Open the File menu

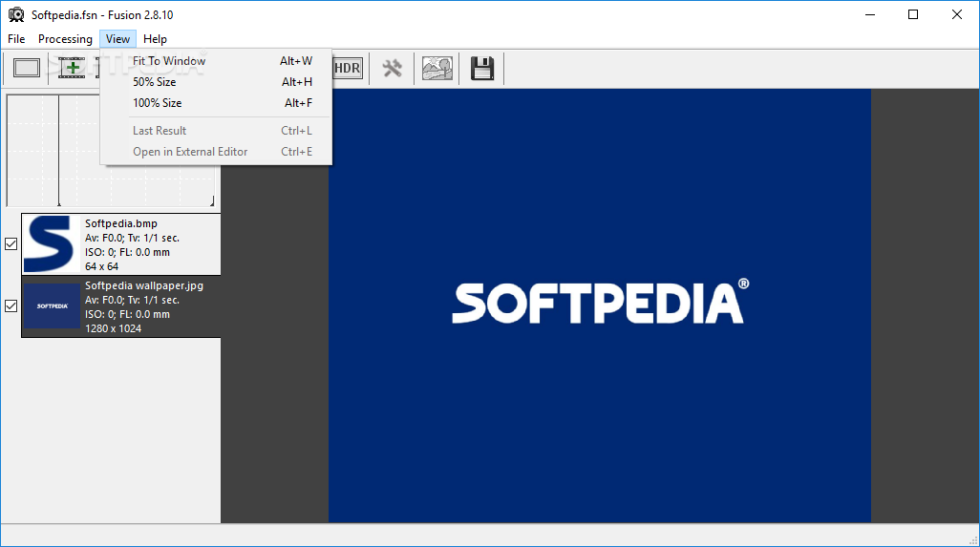(16, 39)
